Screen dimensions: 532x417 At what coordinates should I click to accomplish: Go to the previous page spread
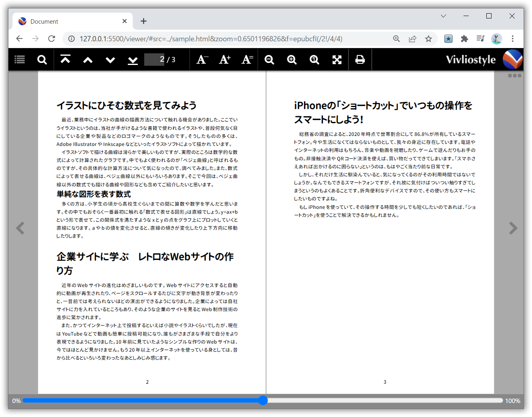tap(87, 59)
